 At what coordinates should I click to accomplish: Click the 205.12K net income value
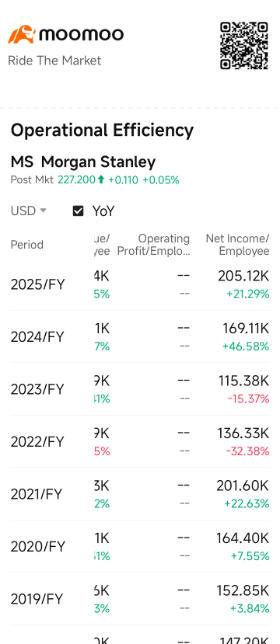click(x=243, y=277)
